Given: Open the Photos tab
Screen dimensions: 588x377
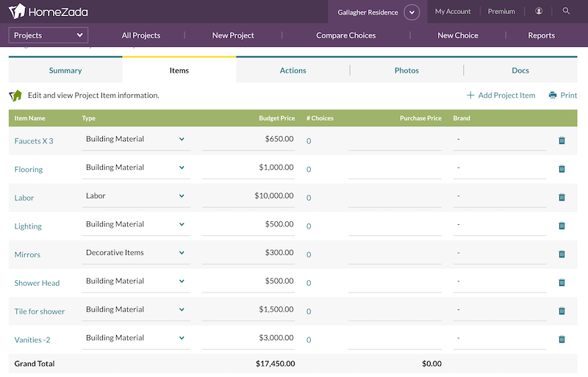Looking at the screenshot, I should tap(406, 71).
